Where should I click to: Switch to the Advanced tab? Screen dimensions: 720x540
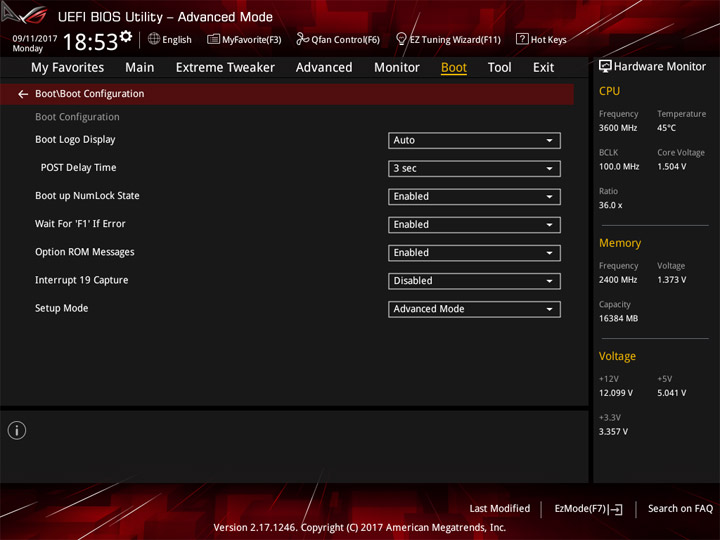(324, 68)
